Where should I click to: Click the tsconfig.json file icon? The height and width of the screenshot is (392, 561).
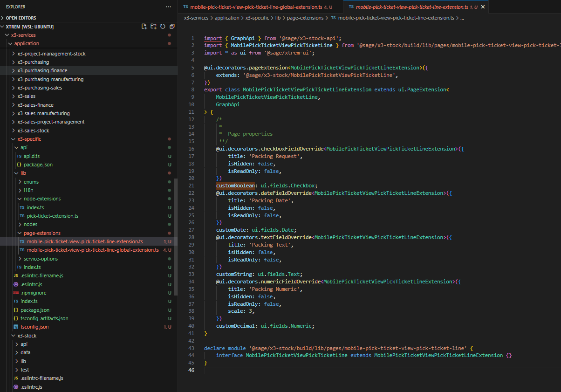pyautogui.click(x=16, y=327)
